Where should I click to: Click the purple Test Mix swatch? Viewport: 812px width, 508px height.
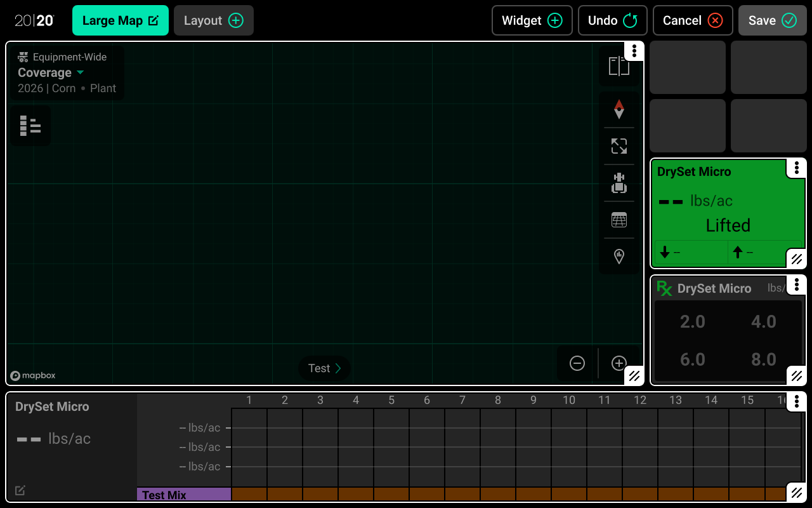tap(184, 495)
